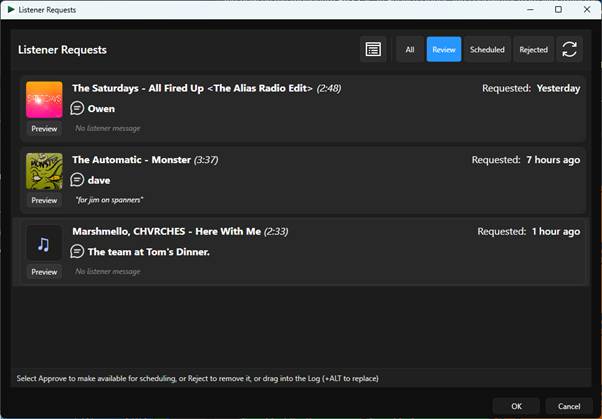The image size is (602, 419).
Task: Show All requests filter
Action: coord(410,49)
